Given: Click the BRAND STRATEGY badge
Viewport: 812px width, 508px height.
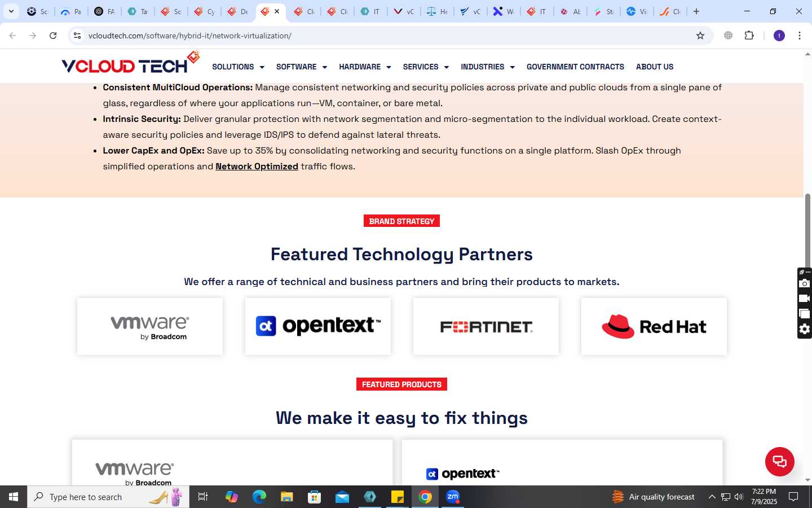Looking at the screenshot, I should coord(401,221).
